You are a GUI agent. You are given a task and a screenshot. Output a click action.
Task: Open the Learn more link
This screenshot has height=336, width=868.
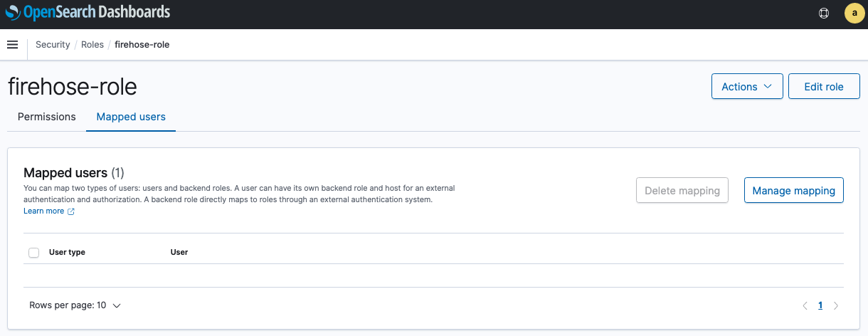coord(44,211)
